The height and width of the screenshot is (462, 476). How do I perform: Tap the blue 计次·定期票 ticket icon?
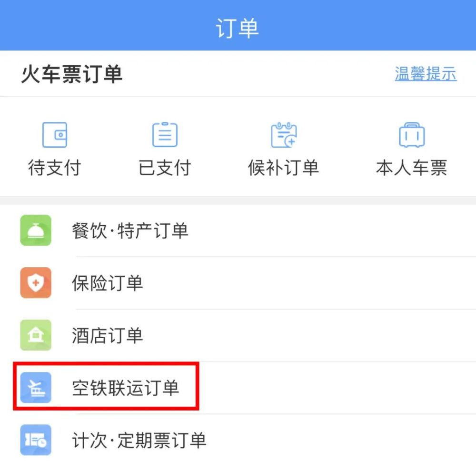pos(36,440)
